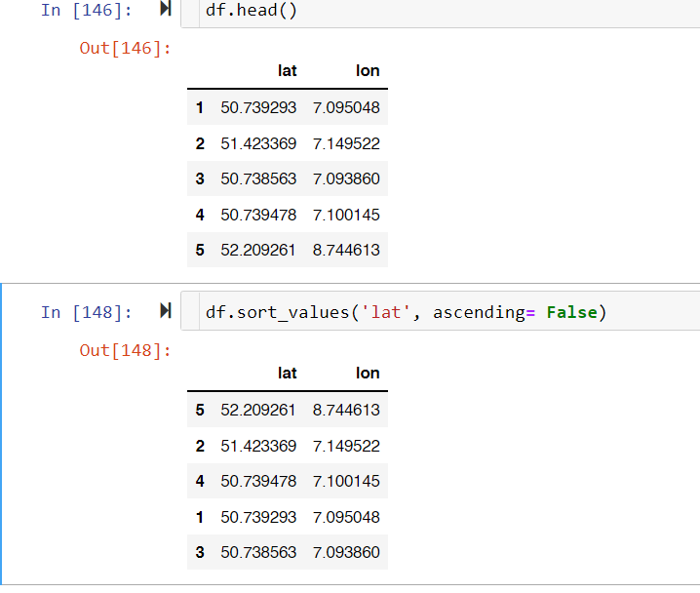Select lat 52.209261 in Out[148] sorted table
This screenshot has width=700, height=593.
tap(258, 410)
